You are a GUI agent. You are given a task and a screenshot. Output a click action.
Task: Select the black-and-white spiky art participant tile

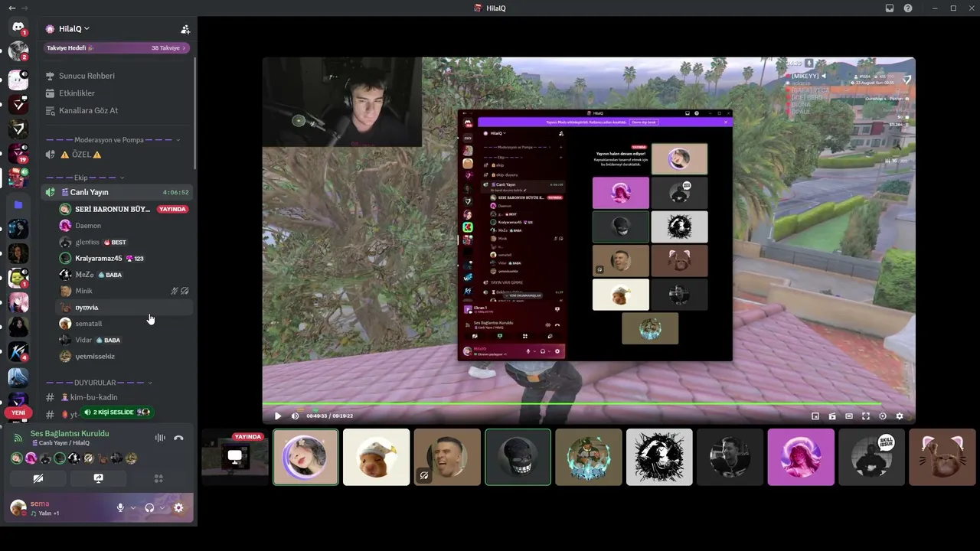pyautogui.click(x=659, y=457)
